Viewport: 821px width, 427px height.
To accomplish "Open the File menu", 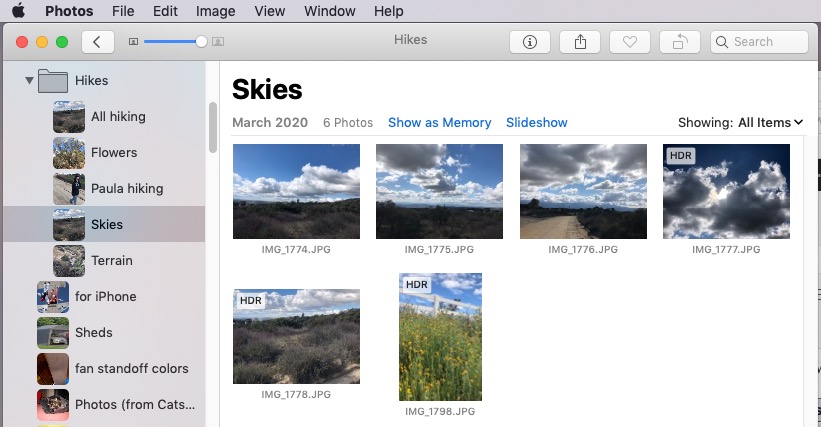I will coord(123,11).
